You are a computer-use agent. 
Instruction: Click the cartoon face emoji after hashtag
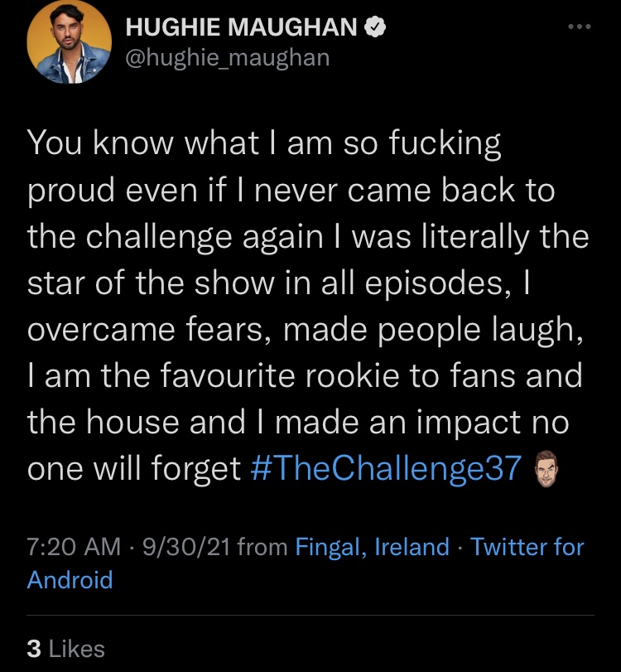point(546,468)
